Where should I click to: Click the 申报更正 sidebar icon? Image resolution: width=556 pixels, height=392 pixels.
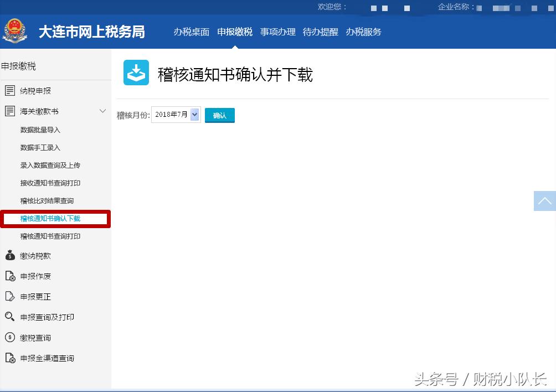pyautogui.click(x=9, y=296)
